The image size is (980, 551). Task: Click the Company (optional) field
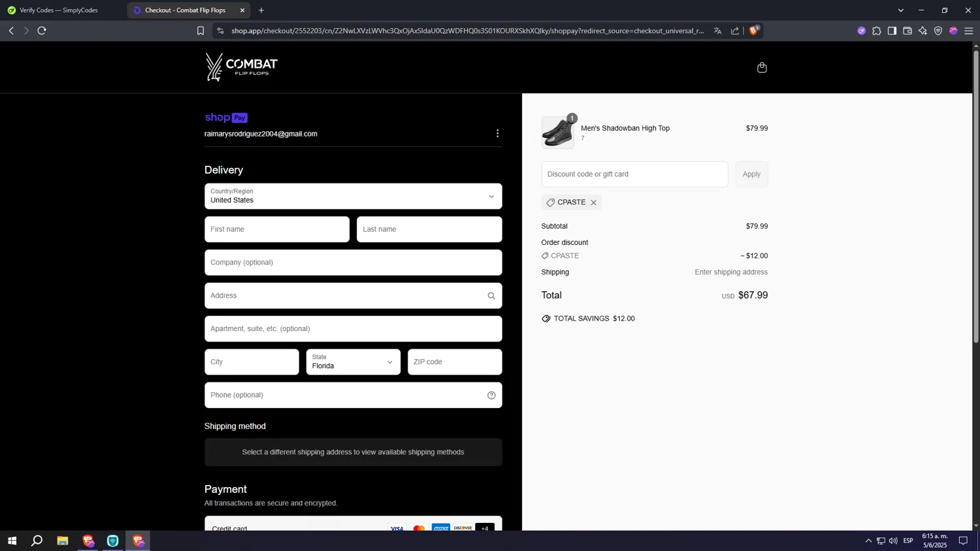pos(353,262)
